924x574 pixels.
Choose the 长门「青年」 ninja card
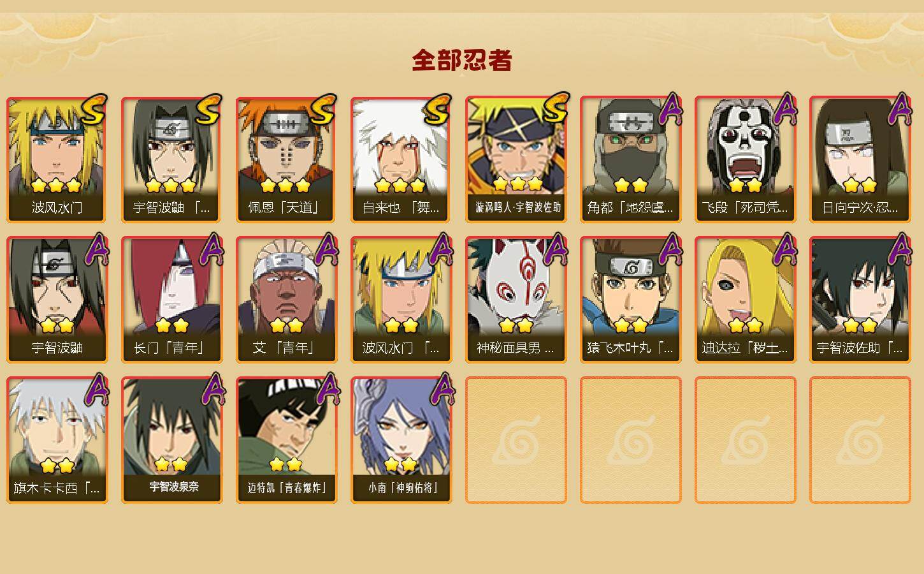(171, 300)
